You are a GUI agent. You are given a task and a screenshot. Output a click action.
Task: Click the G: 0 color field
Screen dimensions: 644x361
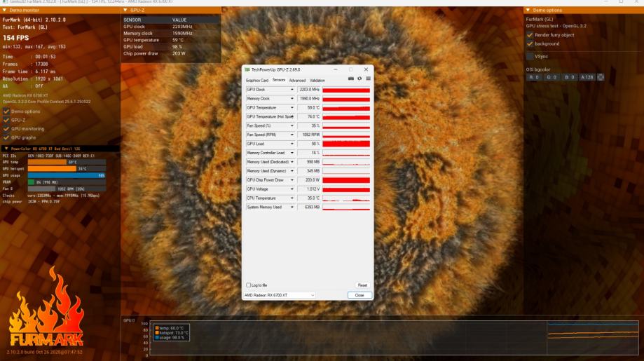551,77
